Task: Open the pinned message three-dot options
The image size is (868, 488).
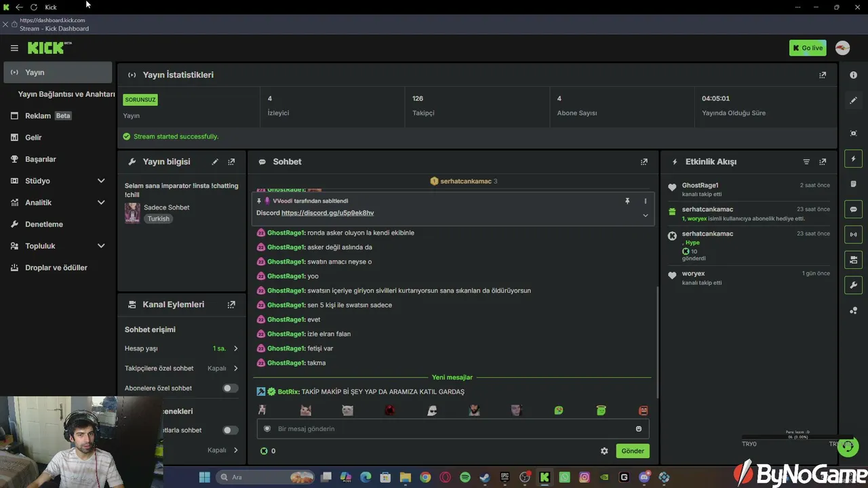Action: pyautogui.click(x=645, y=201)
